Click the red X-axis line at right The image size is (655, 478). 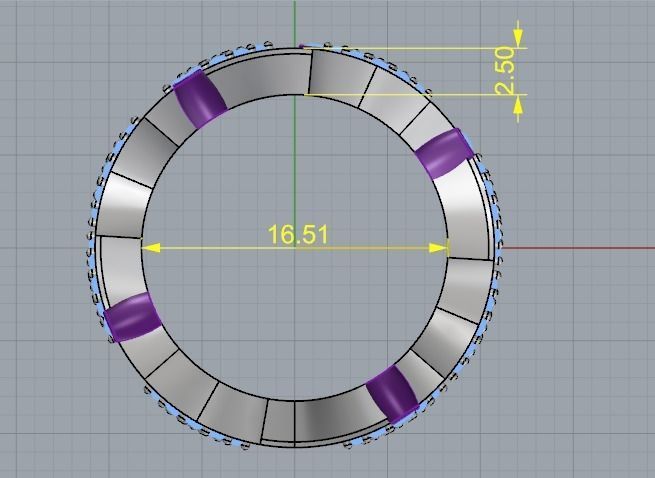coord(578,248)
